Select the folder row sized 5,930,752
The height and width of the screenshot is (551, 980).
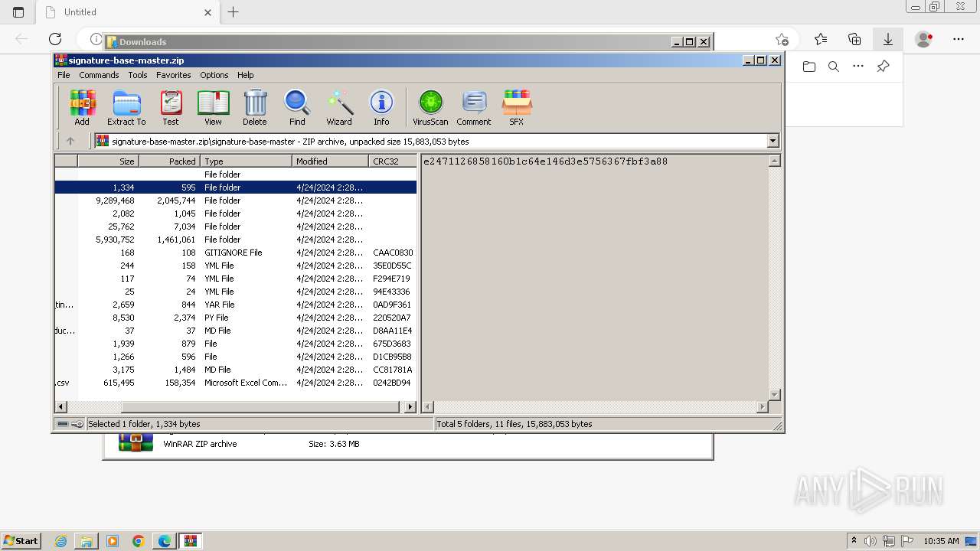pyautogui.click(x=235, y=240)
